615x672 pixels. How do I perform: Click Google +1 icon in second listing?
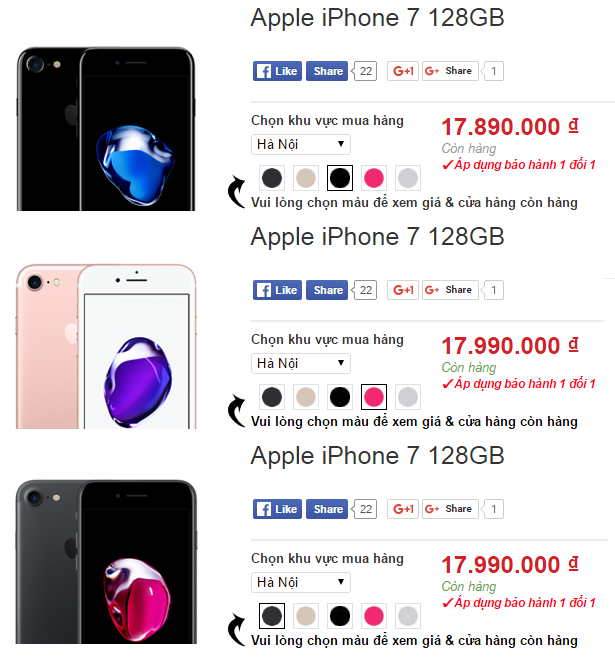click(x=403, y=290)
